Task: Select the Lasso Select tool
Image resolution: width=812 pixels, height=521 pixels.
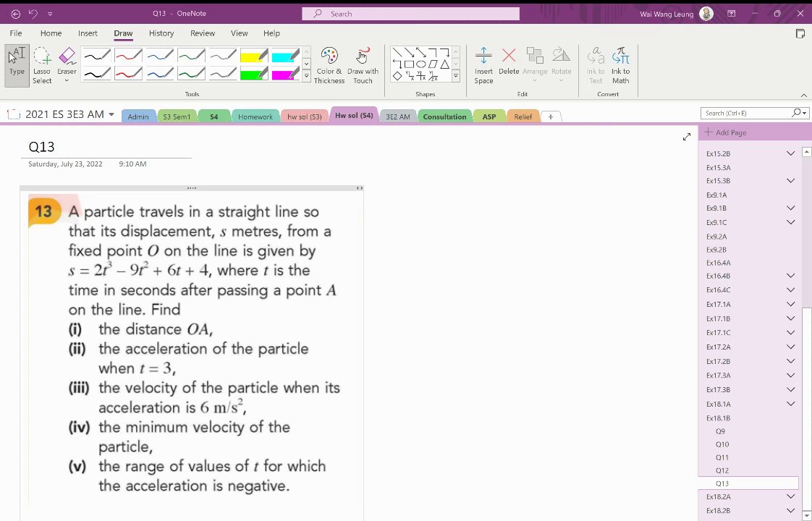Action: point(42,65)
